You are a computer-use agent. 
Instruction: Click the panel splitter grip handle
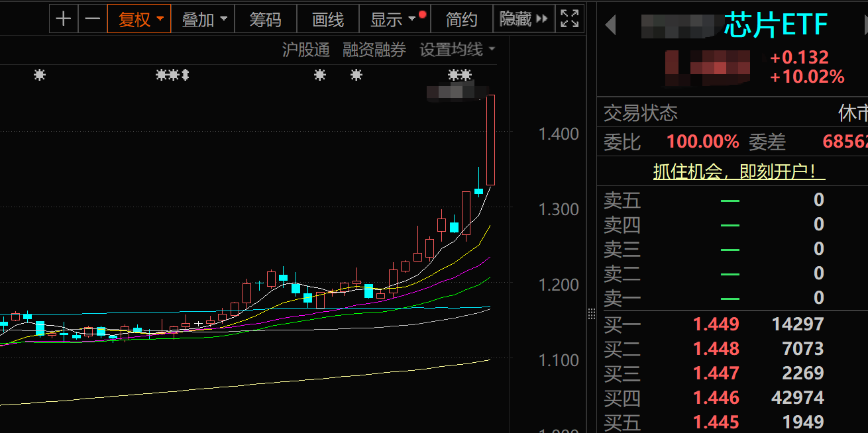pos(592,314)
